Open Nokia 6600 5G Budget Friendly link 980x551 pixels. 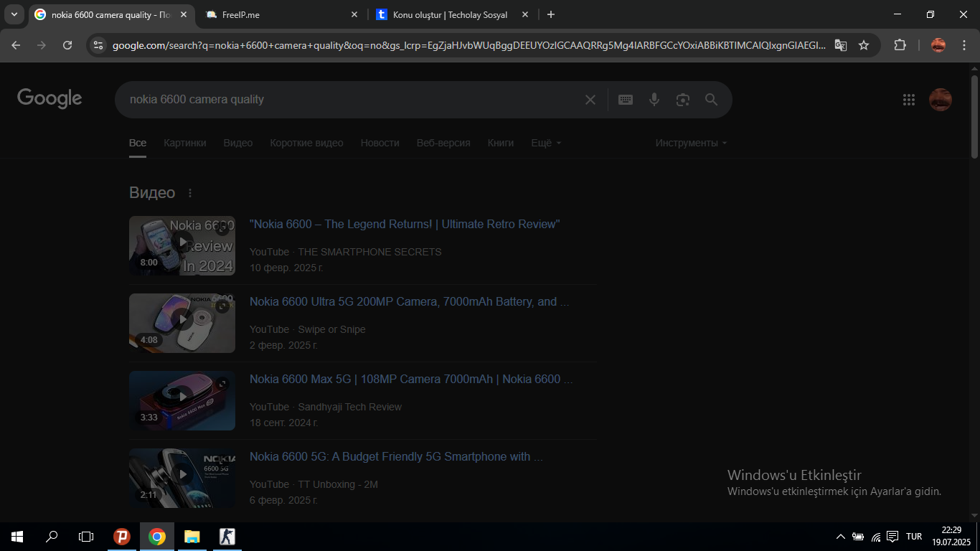click(396, 457)
